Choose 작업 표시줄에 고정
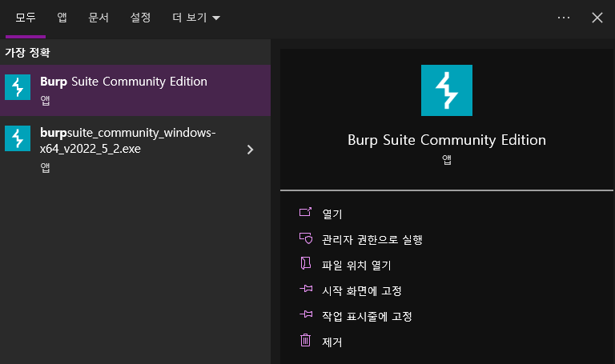 point(367,317)
